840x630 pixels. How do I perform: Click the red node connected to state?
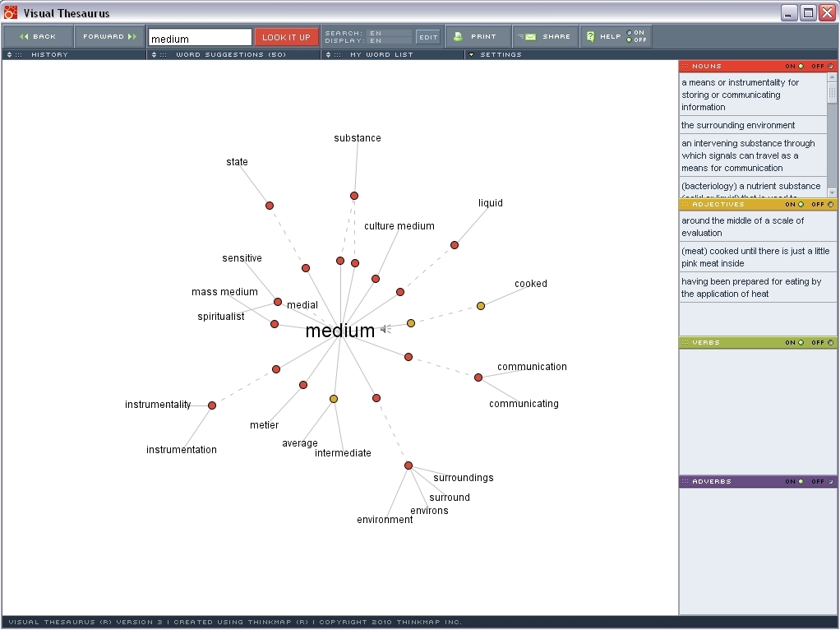(270, 206)
